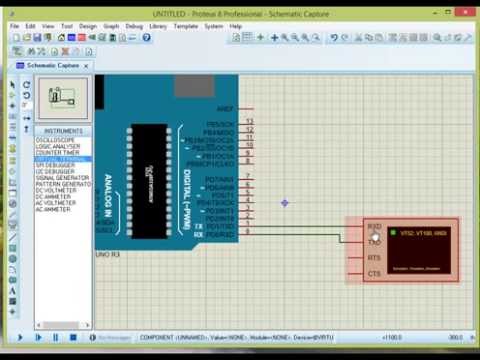Viewport: 480px width, 360px height.
Task: Click the ATmega chip on Arduino
Action: click(149, 181)
